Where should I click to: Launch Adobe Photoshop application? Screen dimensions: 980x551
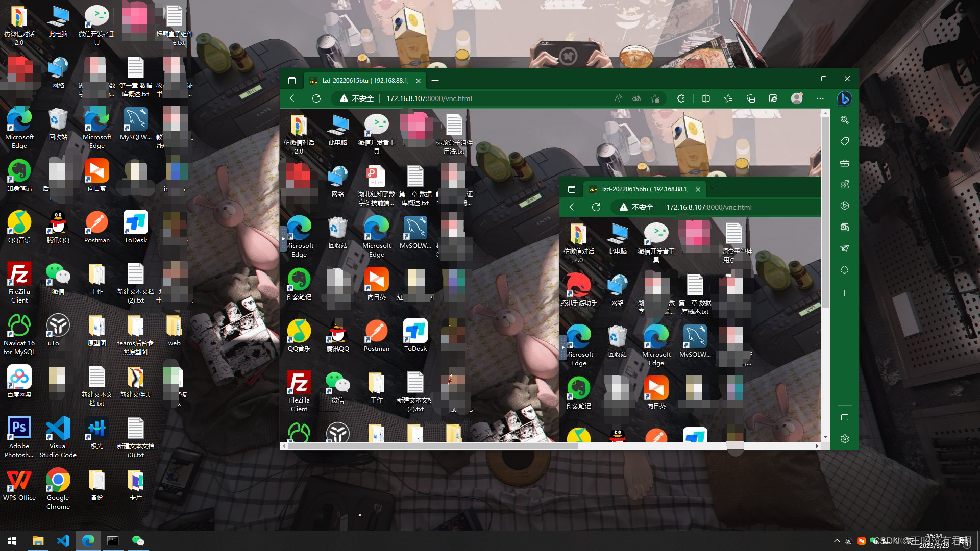click(x=18, y=429)
